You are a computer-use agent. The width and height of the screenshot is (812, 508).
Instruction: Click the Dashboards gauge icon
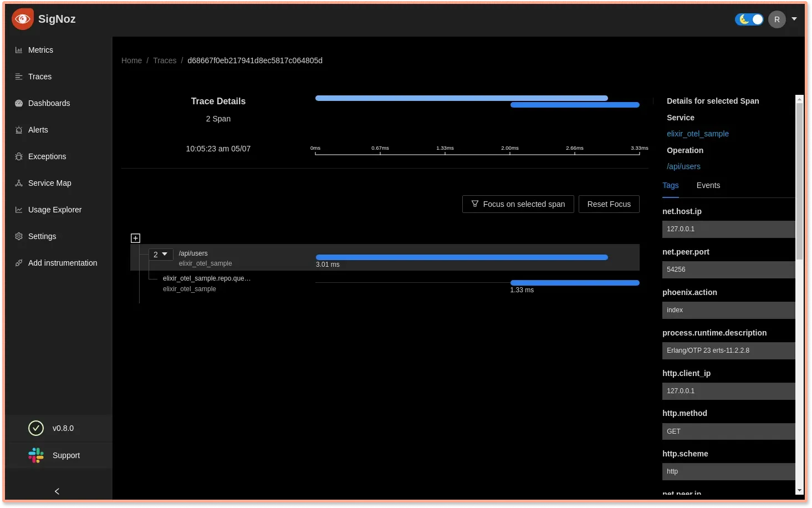click(19, 103)
